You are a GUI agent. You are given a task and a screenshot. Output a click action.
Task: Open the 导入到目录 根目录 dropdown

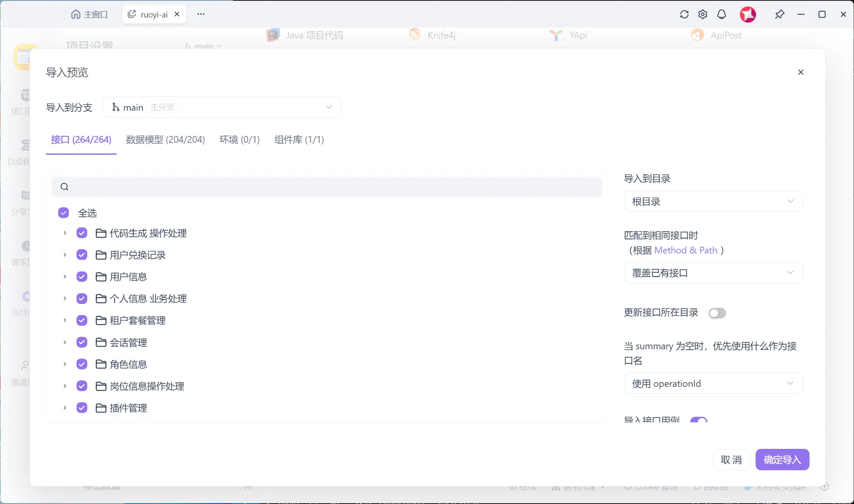[x=713, y=201]
